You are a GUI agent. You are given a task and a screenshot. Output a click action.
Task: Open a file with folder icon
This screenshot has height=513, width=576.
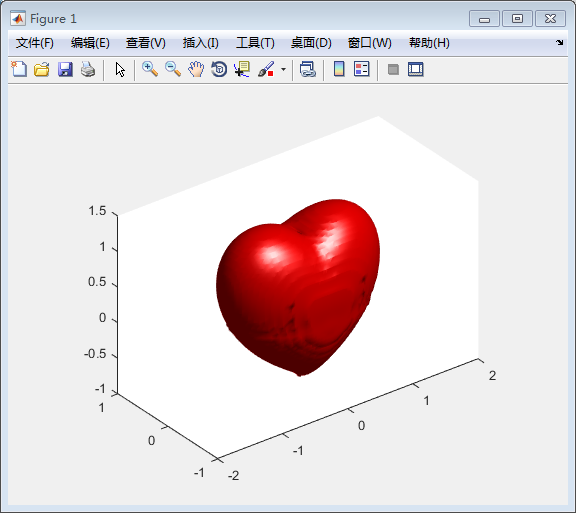[x=42, y=69]
